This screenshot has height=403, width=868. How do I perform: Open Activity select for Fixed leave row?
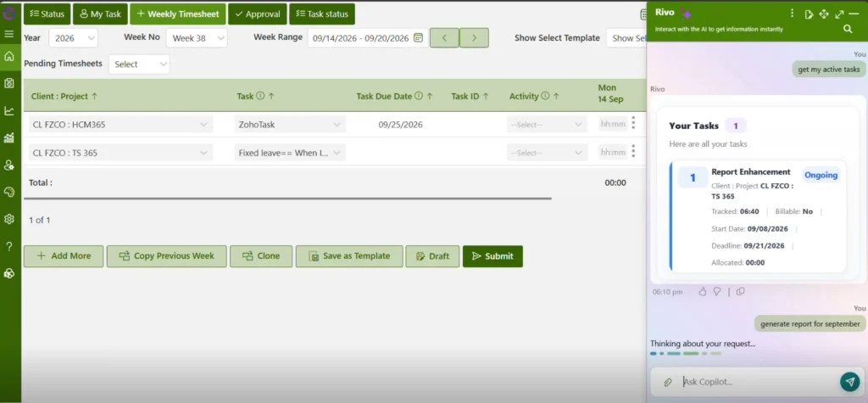(547, 153)
